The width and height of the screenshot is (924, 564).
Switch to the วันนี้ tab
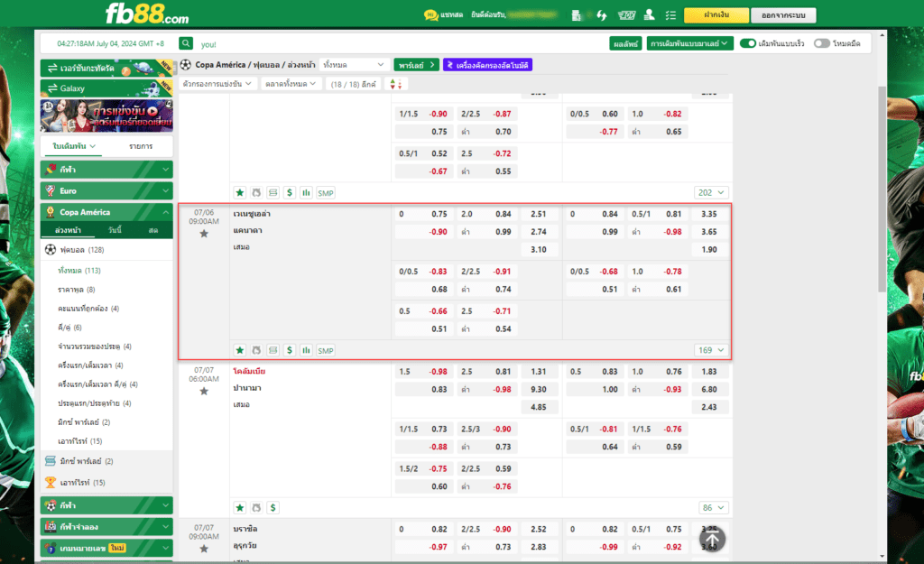115,230
